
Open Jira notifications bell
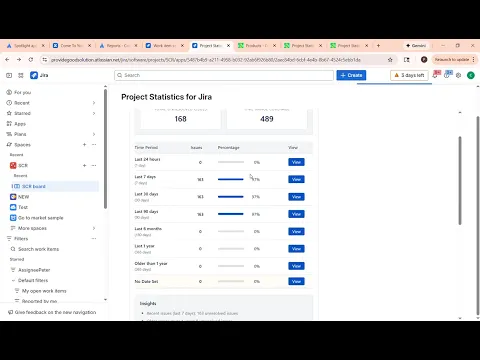[x=435, y=75]
